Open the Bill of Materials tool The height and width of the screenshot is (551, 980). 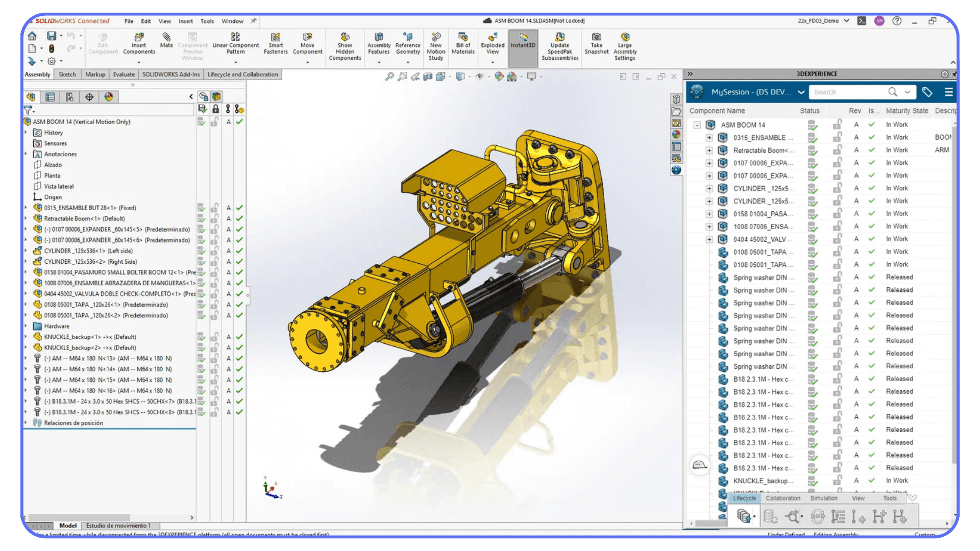pyautogui.click(x=462, y=45)
